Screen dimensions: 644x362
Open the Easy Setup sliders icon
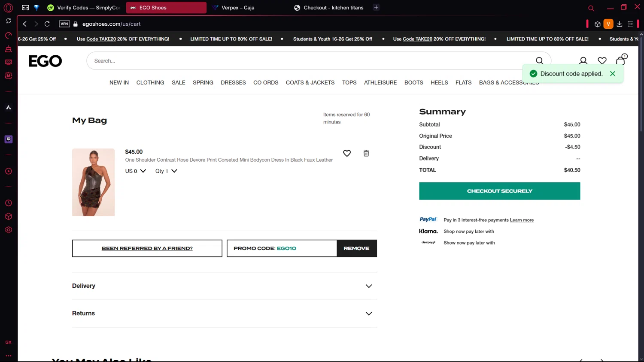(630, 24)
